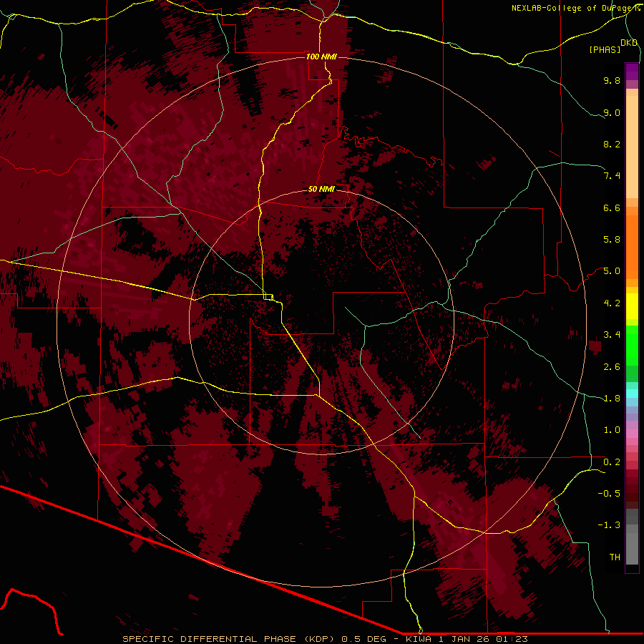The height and width of the screenshot is (644, 644).
Task: Click the 'DKD' legend unit label
Action: pyautogui.click(x=629, y=43)
